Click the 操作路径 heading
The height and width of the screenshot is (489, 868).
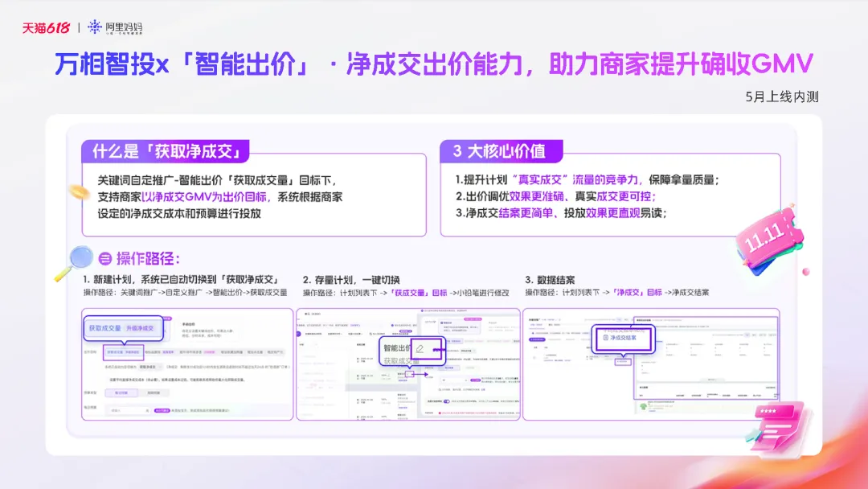click(148, 259)
